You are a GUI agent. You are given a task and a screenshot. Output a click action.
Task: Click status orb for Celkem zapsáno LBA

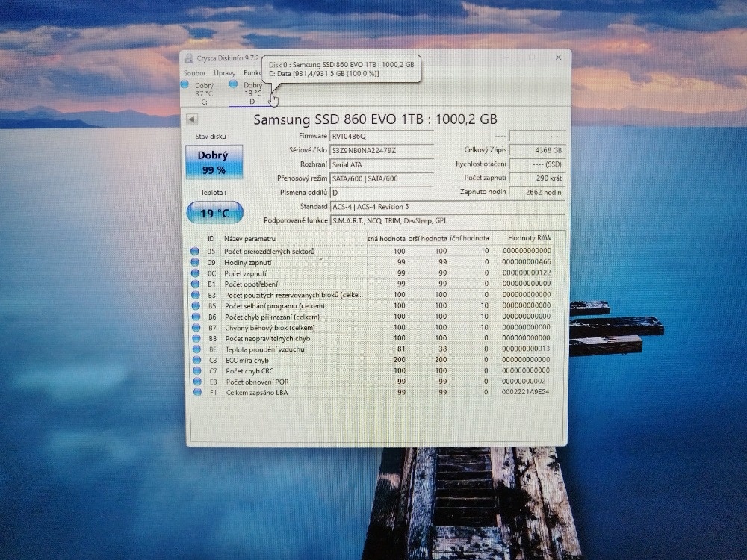[x=196, y=392]
